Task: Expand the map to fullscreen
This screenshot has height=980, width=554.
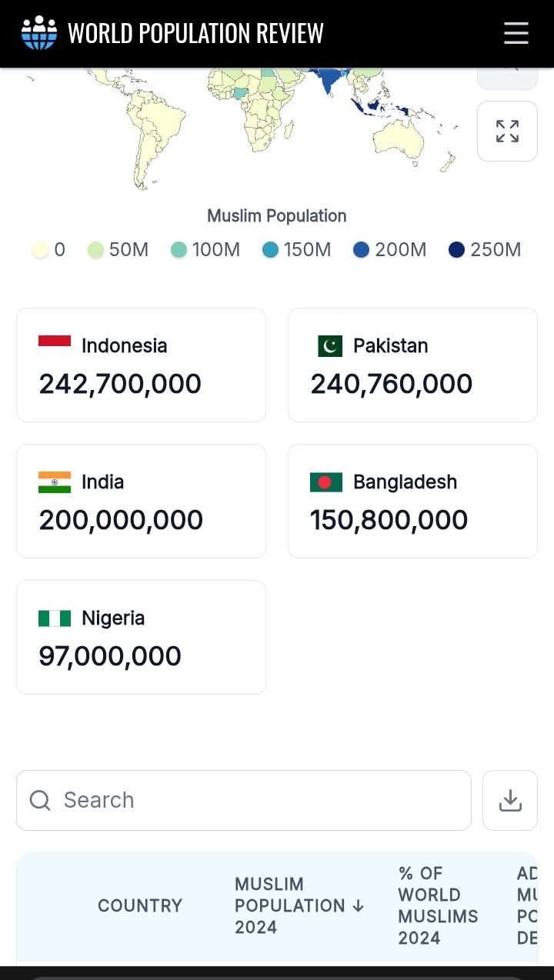Action: pos(507,132)
